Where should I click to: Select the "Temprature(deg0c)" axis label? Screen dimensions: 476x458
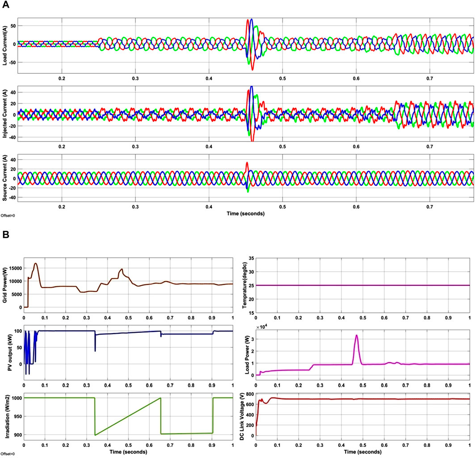244,285
